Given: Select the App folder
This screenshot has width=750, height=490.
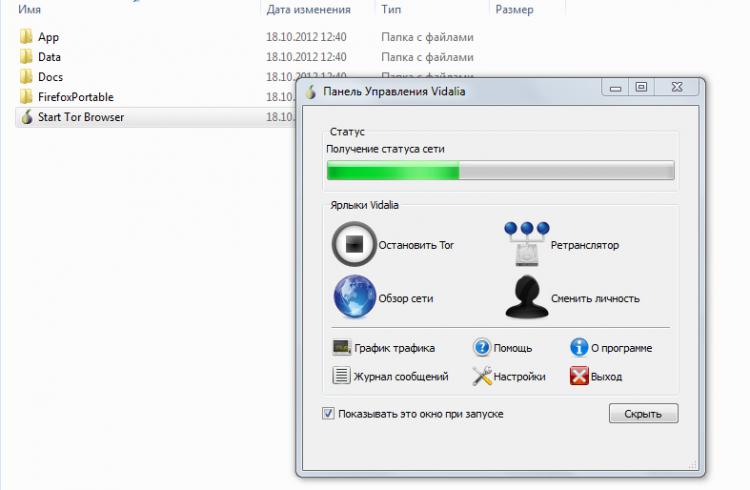Looking at the screenshot, I should [x=48, y=37].
